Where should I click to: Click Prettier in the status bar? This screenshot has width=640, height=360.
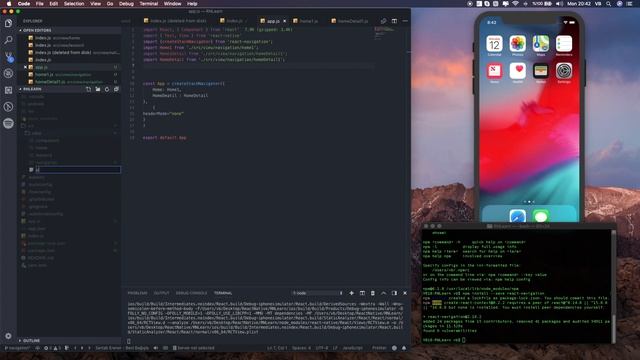tap(379, 348)
